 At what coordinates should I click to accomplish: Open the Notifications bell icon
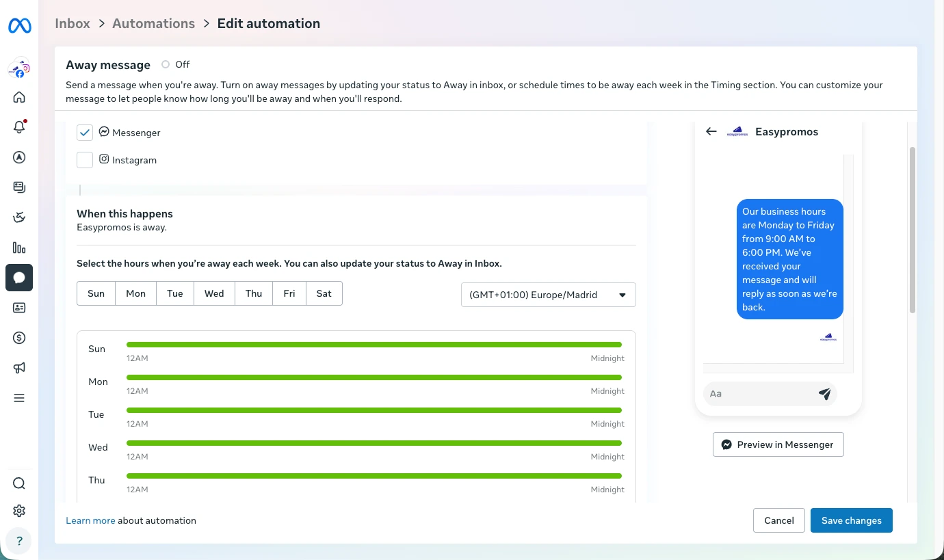[x=18, y=126]
